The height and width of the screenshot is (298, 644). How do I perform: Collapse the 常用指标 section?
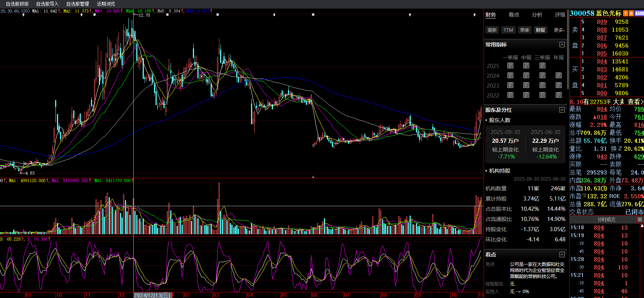[x=562, y=45]
